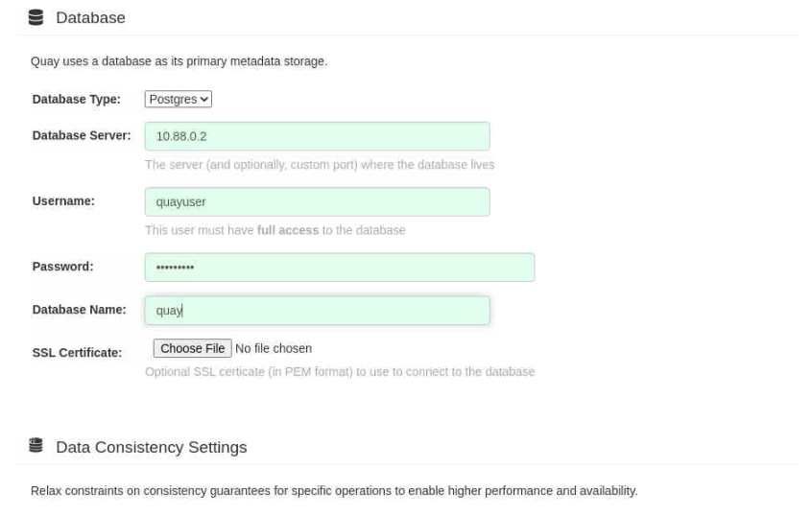Click the Database Server label
The height and width of the screenshot is (515, 812).
click(x=82, y=135)
